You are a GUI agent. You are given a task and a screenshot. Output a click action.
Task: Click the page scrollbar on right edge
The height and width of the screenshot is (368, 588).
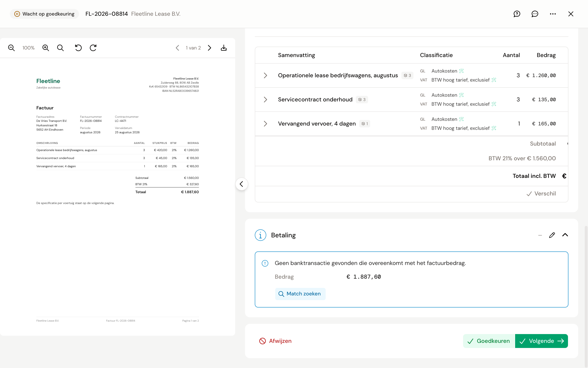(x=586, y=296)
